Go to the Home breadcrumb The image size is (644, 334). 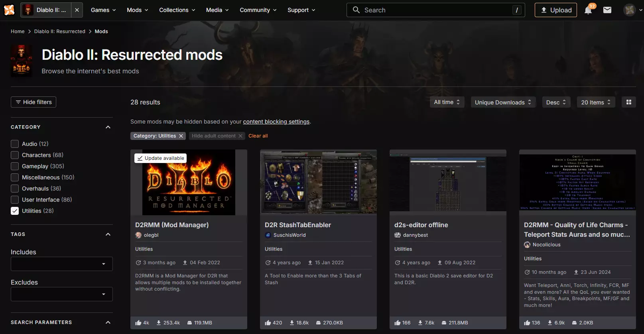coord(18,31)
